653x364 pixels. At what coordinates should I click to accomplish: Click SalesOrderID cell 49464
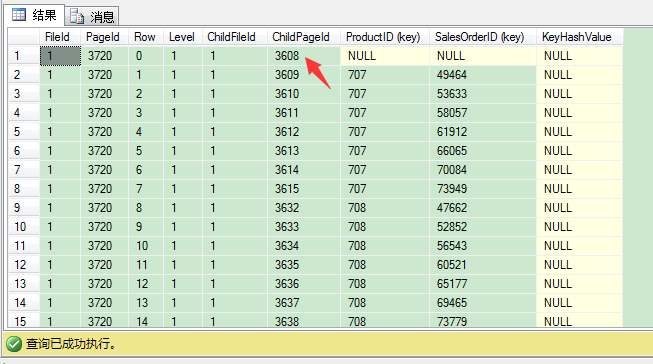click(483, 75)
